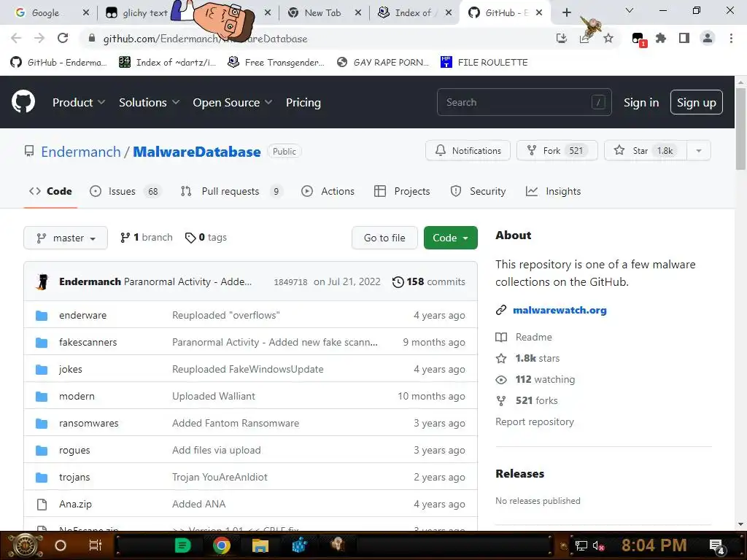
Task: Click Sign in
Action: click(641, 102)
